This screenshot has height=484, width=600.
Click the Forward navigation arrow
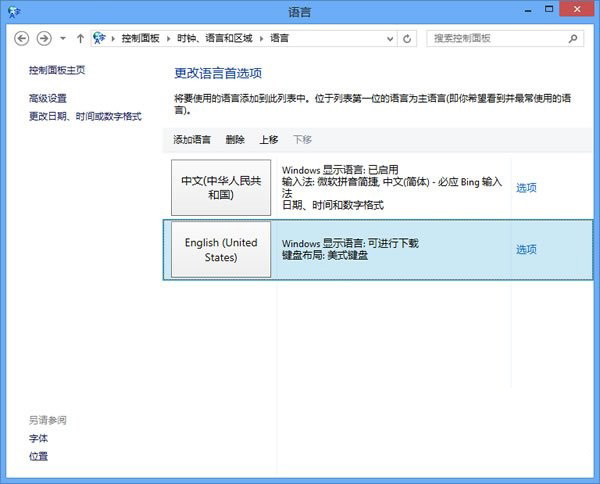tap(44, 38)
